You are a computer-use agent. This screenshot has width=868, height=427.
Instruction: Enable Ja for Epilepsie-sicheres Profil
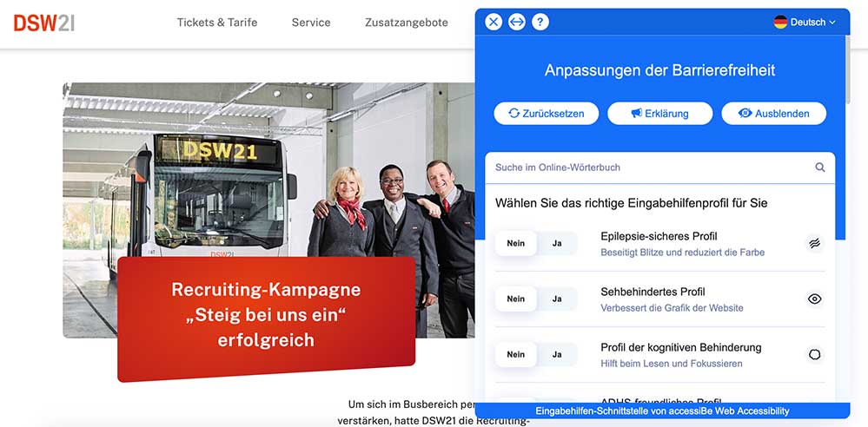tap(557, 243)
